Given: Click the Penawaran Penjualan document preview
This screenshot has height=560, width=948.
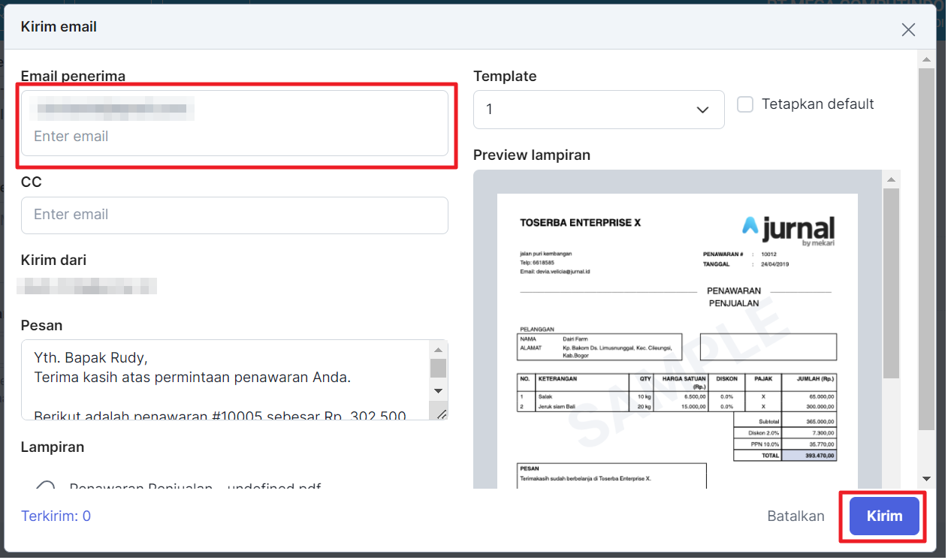Looking at the screenshot, I should [677, 338].
